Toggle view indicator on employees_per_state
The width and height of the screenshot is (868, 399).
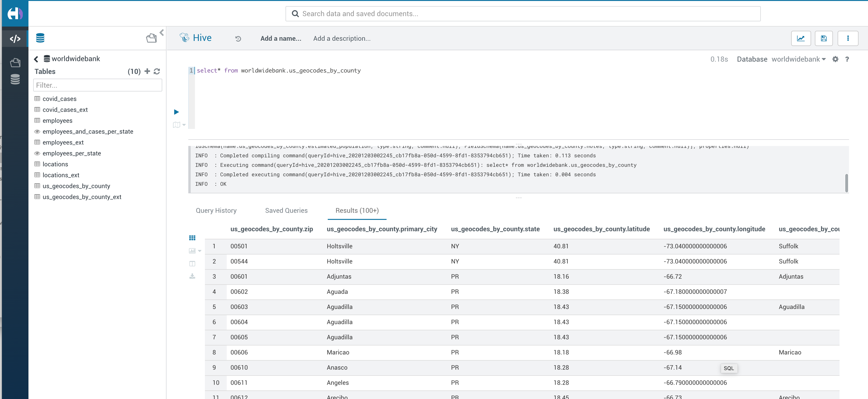(x=37, y=153)
